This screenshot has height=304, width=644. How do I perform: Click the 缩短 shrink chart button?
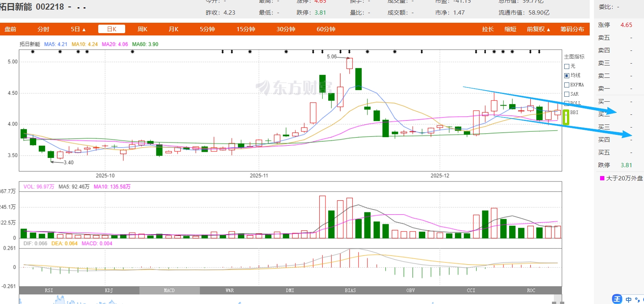click(x=510, y=29)
